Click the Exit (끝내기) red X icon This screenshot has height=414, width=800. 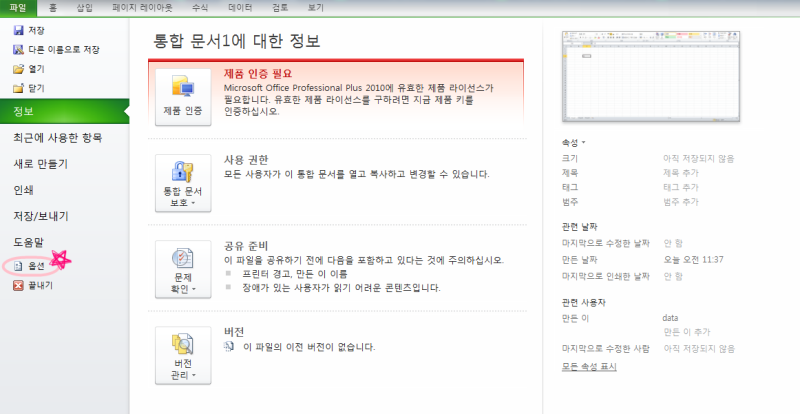[18, 285]
